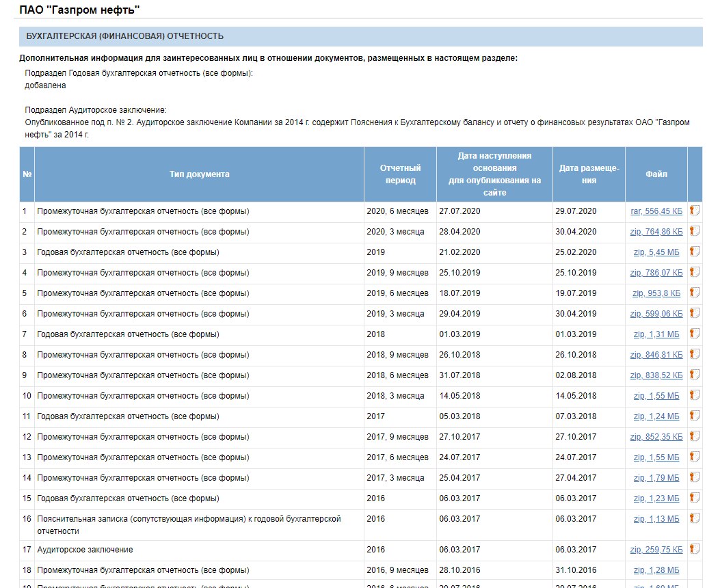This screenshot has width=707, height=588.
Task: Download the zip, 599,06 КБ archive
Action: coord(656,314)
